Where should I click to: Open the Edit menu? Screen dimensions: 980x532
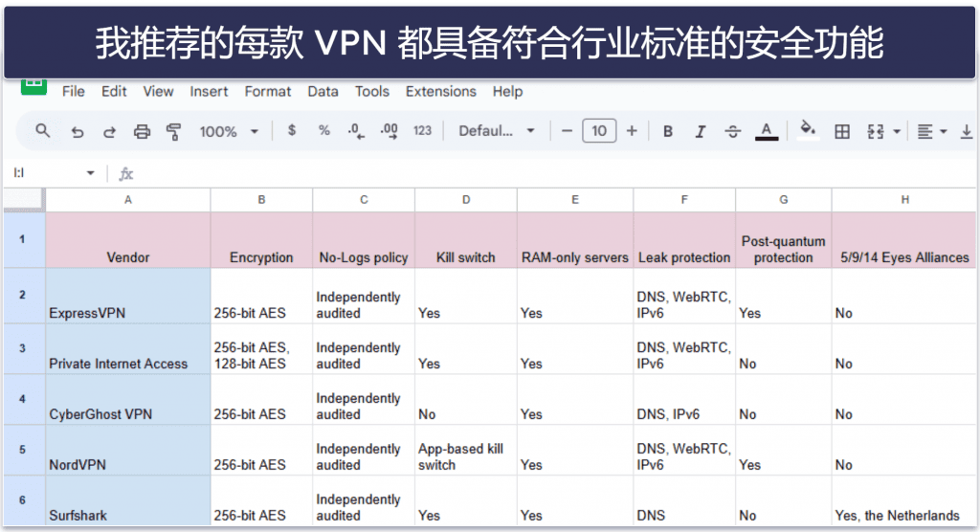pos(114,91)
